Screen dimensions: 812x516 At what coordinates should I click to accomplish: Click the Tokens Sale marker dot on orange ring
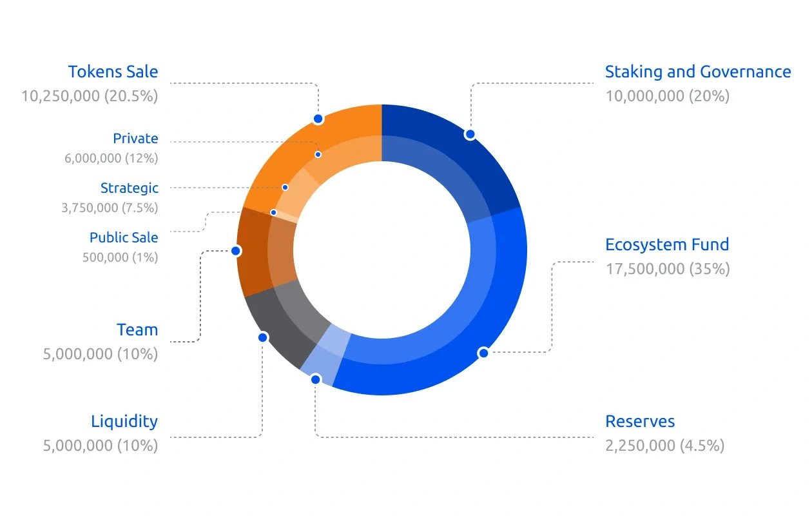pos(318,119)
